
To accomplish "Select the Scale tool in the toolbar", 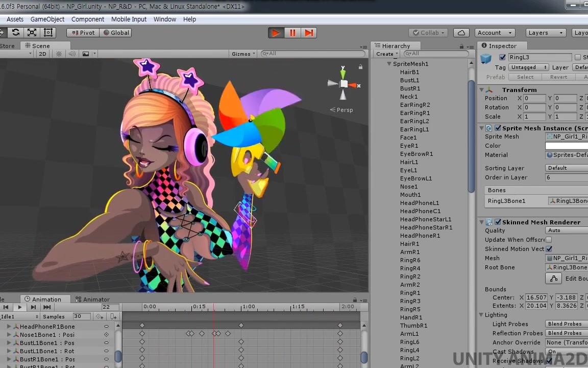I will click(x=32, y=32).
